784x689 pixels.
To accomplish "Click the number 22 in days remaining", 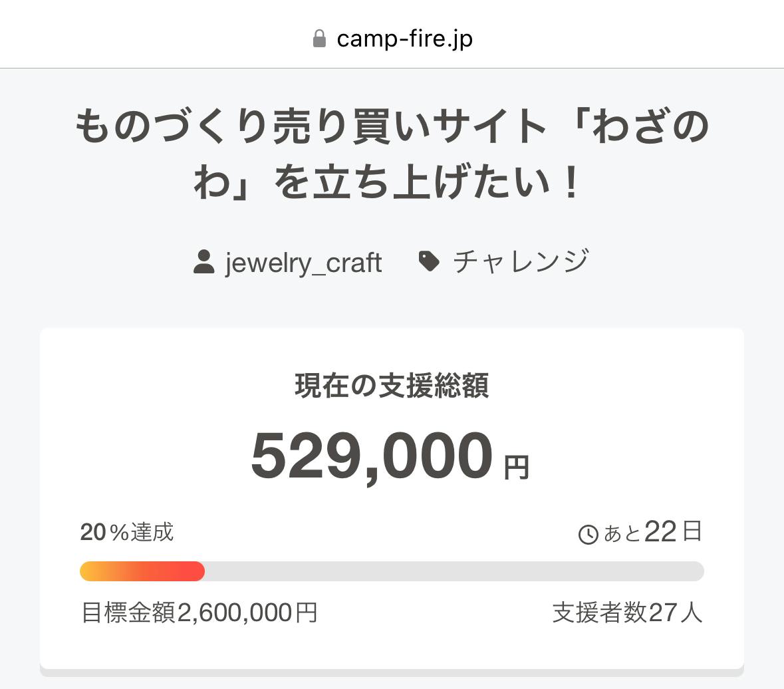I will pyautogui.click(x=660, y=532).
